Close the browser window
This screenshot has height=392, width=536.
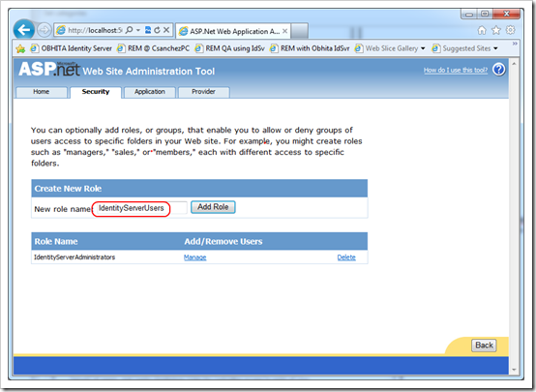click(506, 14)
